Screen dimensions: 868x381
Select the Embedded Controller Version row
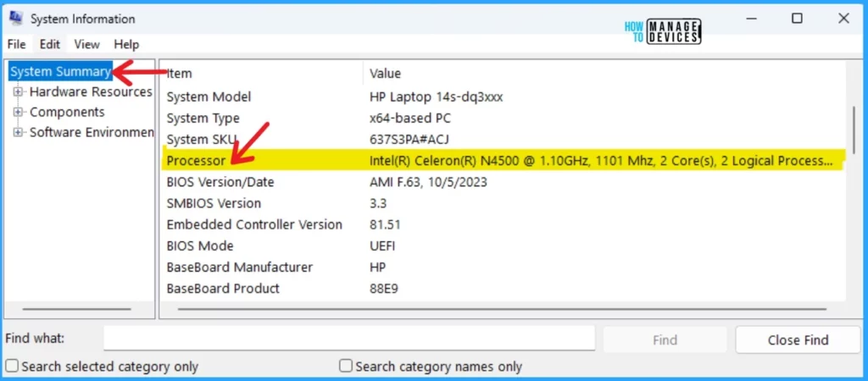pyautogui.click(x=503, y=224)
